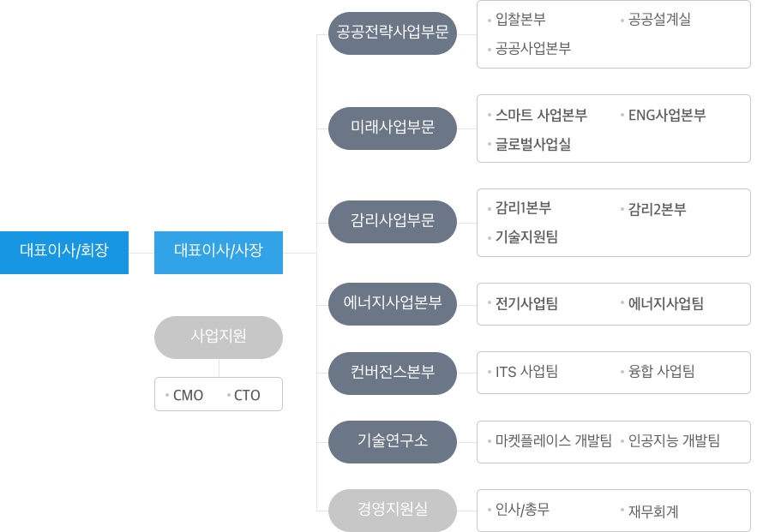Viewport: 757px width, 532px height.
Task: Click the 인공지능 개발팀 entry
Action: 674,441
